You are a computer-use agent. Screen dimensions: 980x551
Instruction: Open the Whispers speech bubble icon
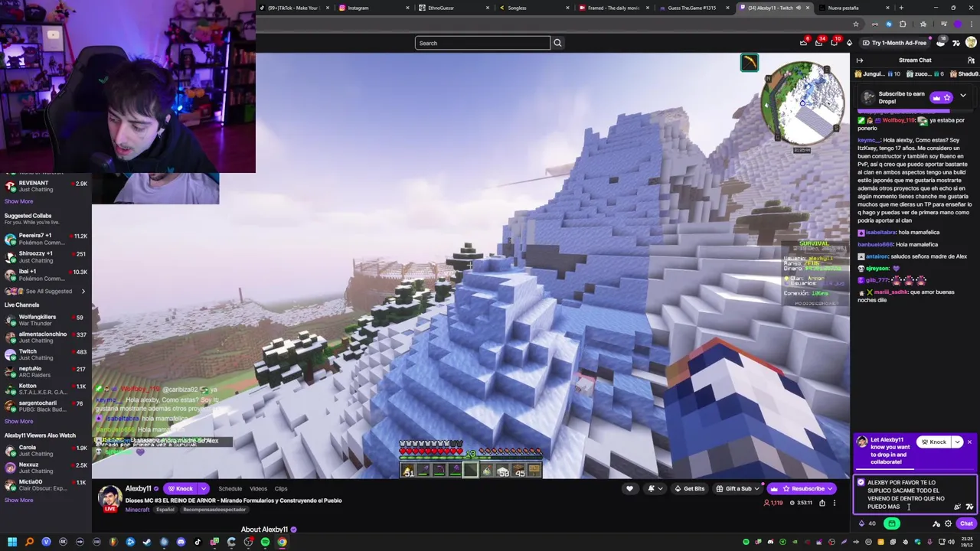tap(834, 43)
